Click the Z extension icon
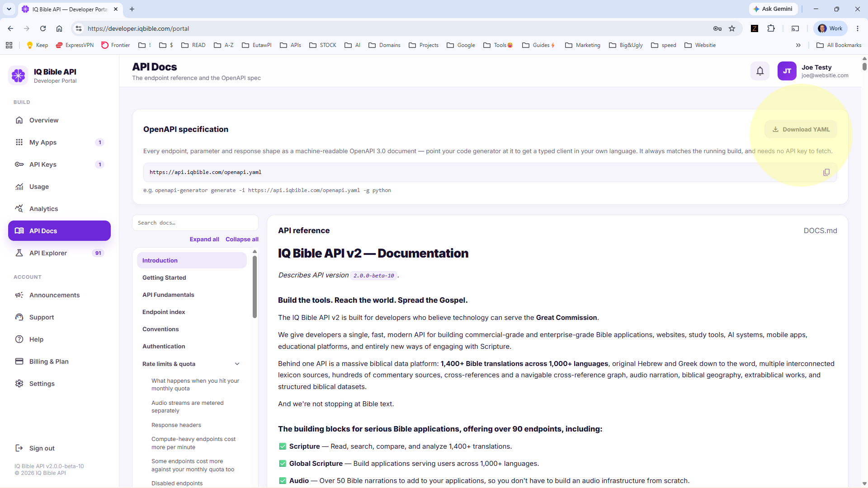Viewport: 868px width, 488px height. [755, 28]
